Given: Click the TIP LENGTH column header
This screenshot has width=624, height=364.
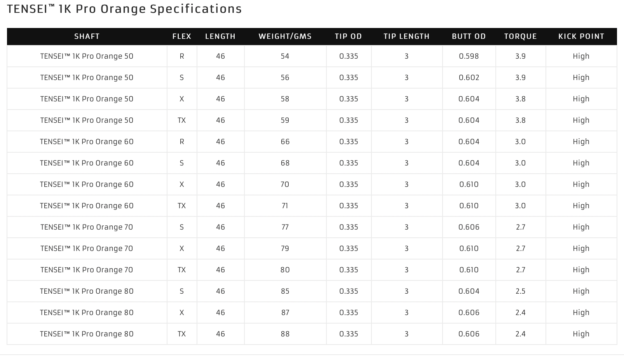Looking at the screenshot, I should [406, 37].
